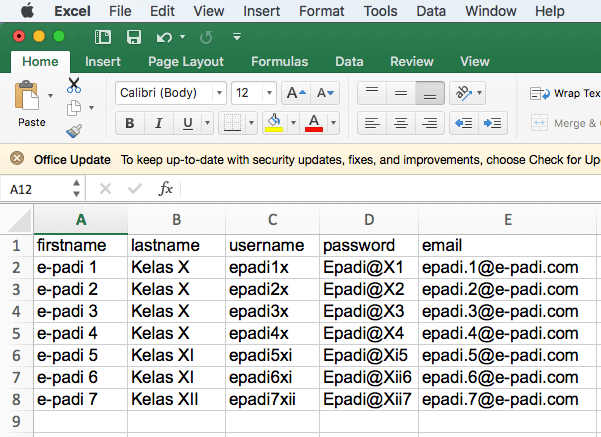
Task: Switch to the Formulas tab
Action: [x=279, y=61]
